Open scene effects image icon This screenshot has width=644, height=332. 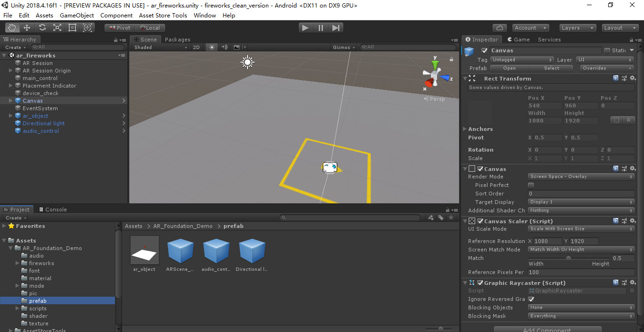point(237,47)
